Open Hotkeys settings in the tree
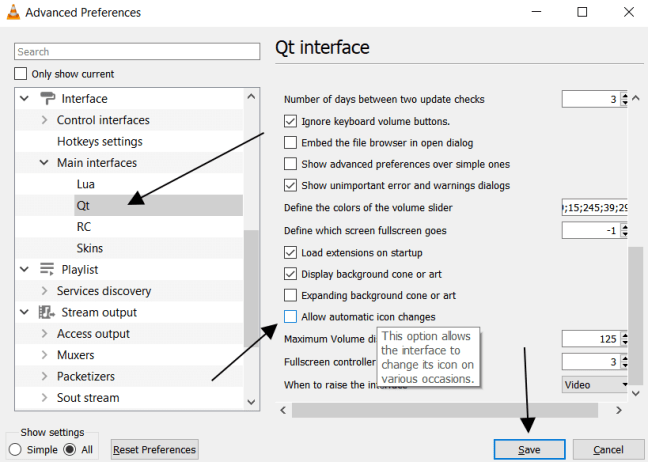648x462 pixels. pyautogui.click(x=99, y=141)
